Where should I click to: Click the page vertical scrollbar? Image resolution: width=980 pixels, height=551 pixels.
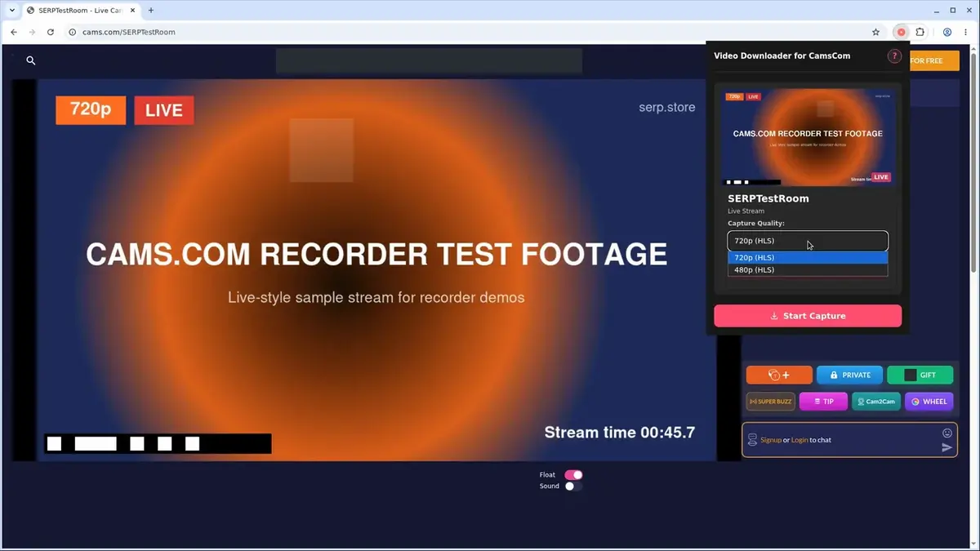tap(974, 163)
